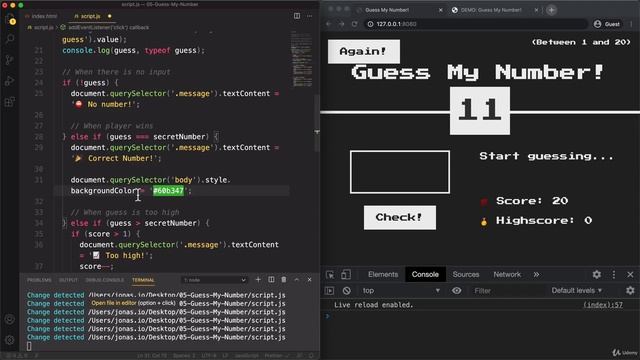Screen dimensions: 640x360
Task: Switch to the Console tab in DevTools
Action: coord(425,275)
